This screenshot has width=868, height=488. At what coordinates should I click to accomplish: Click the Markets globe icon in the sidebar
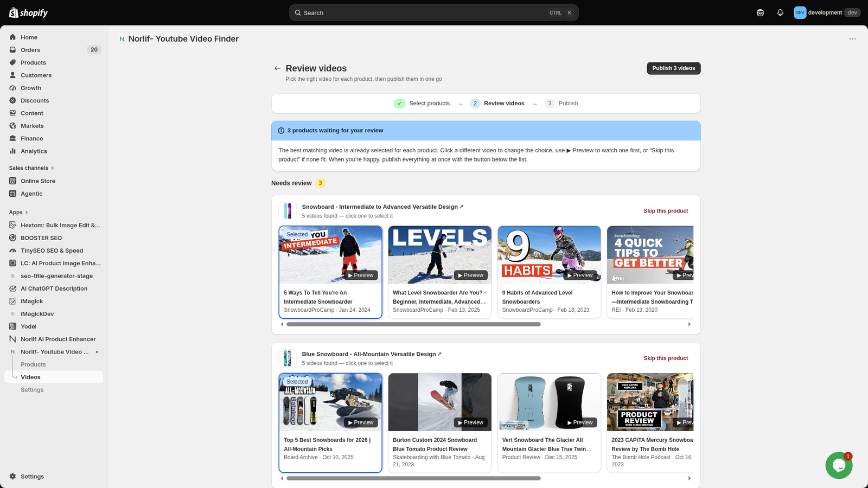coord(13,126)
